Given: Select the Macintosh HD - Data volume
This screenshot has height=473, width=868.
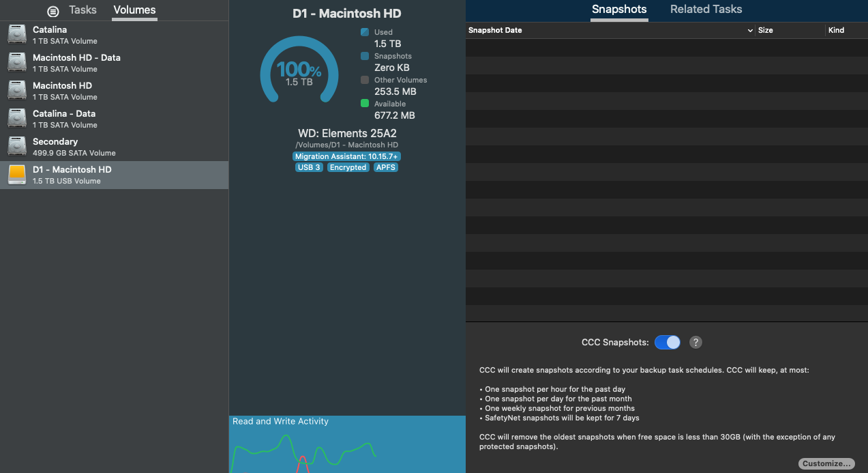Looking at the screenshot, I should tap(114, 63).
